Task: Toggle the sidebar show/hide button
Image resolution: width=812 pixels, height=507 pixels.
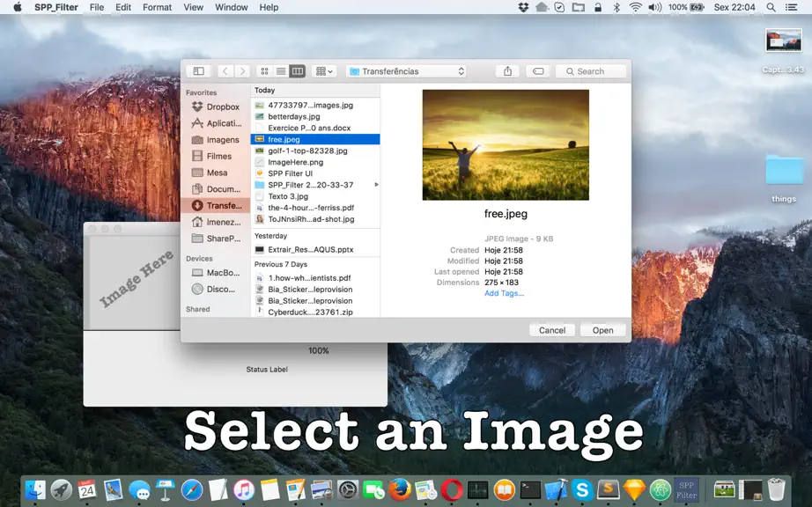Action: coord(199,71)
